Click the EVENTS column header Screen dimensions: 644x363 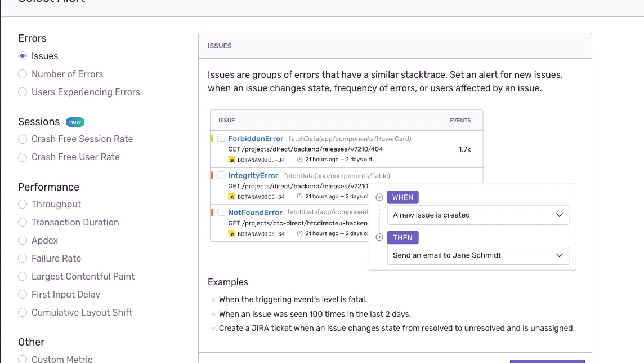point(460,121)
